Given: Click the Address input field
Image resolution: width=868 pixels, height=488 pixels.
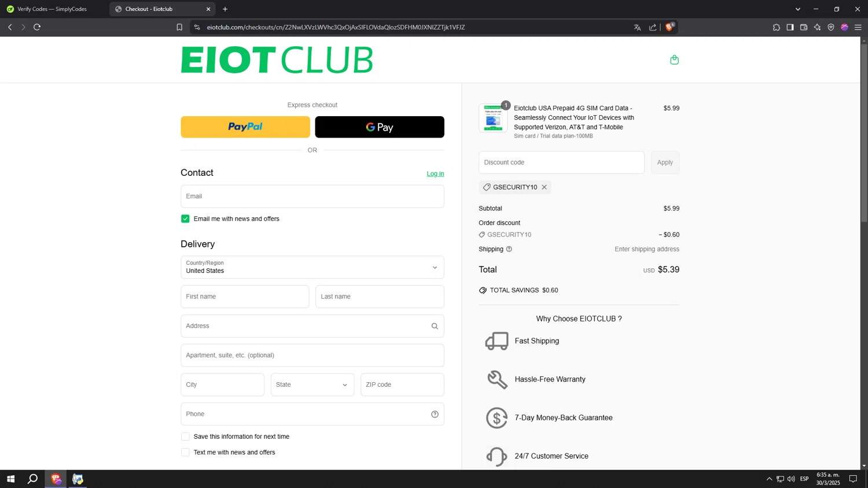Looking at the screenshot, I should coord(312,326).
